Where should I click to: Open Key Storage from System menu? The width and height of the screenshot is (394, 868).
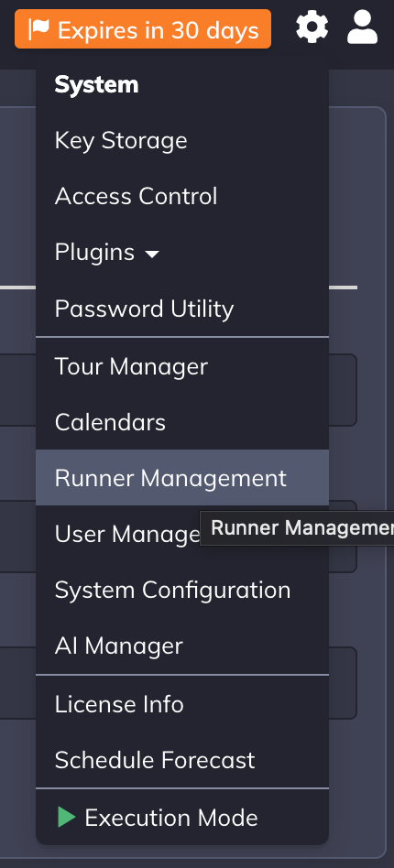point(182,141)
